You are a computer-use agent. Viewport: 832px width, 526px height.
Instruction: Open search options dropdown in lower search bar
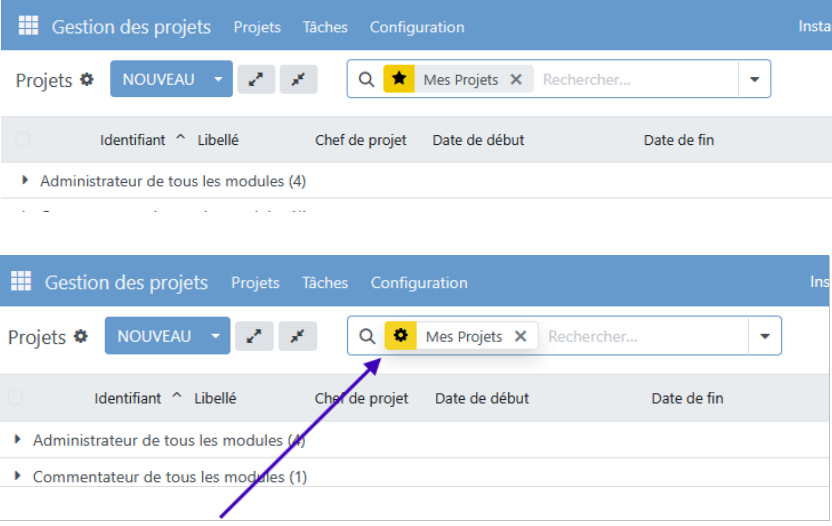[x=765, y=337]
